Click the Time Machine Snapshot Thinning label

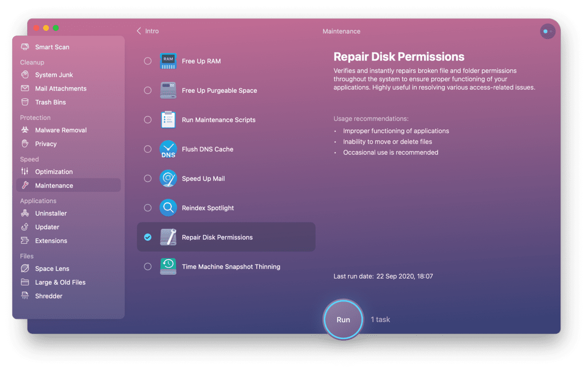click(231, 266)
